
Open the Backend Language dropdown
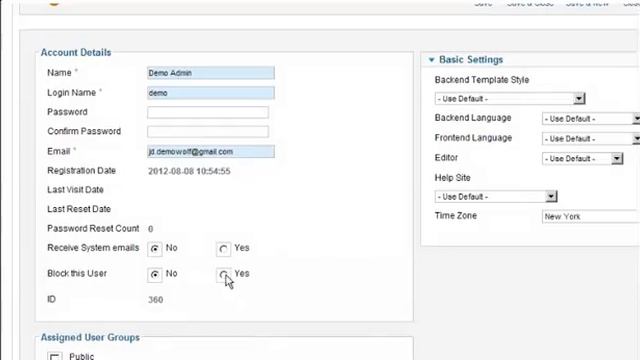click(591, 119)
